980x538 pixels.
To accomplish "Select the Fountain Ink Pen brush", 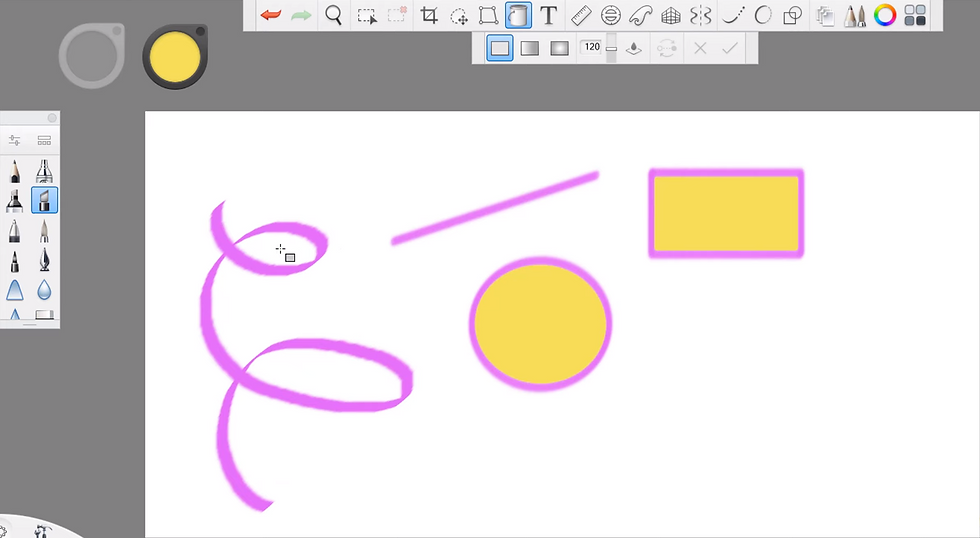I will click(44, 261).
